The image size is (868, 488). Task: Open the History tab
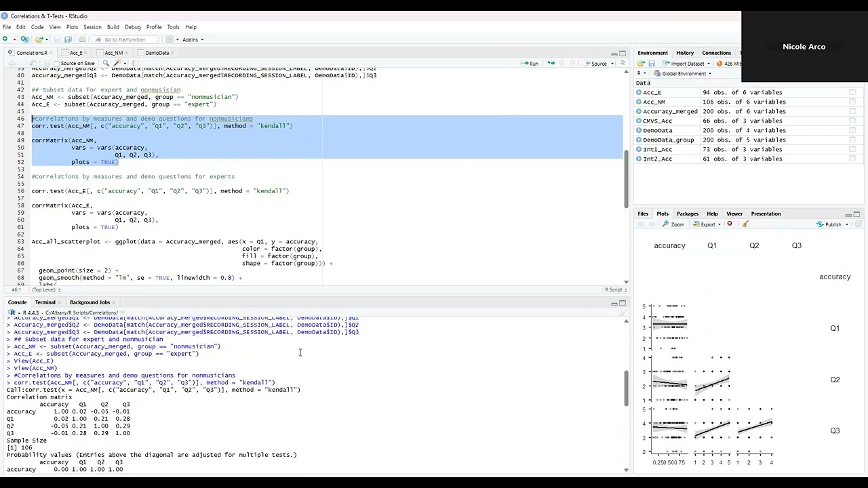click(685, 53)
